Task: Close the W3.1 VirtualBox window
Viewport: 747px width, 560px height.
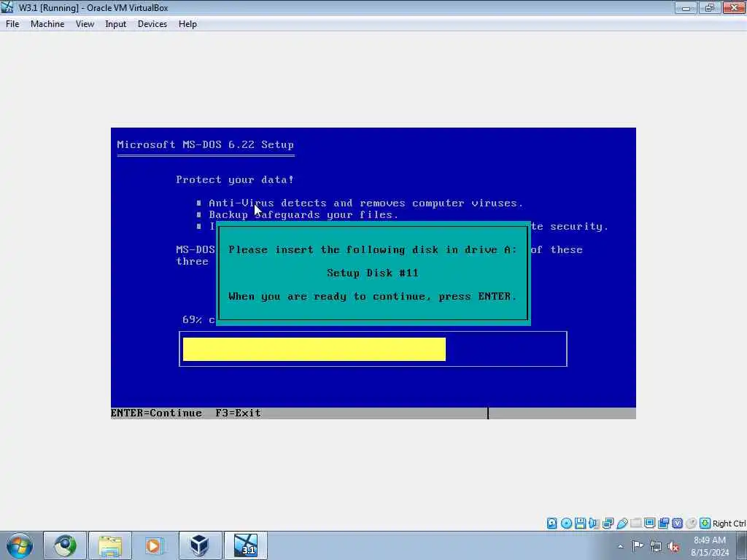Action: click(734, 7)
